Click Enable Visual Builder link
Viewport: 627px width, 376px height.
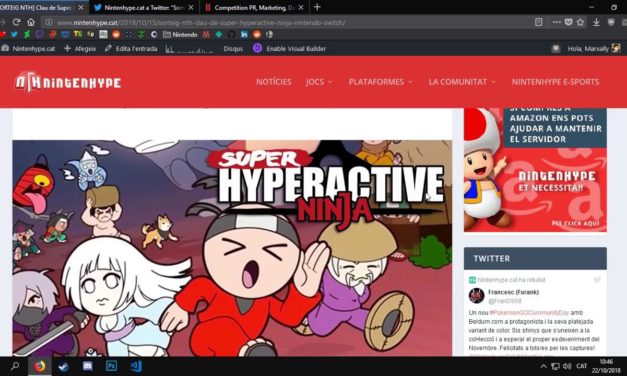coord(296,48)
